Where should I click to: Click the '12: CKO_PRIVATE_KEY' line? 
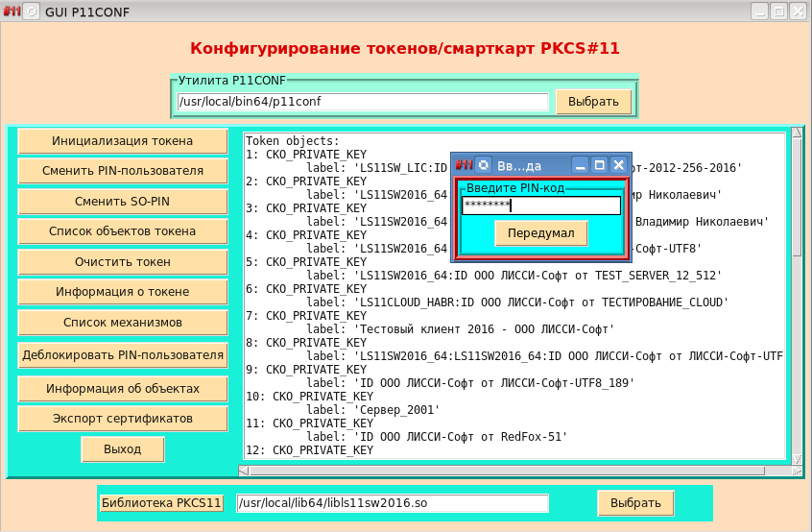pyautogui.click(x=310, y=450)
